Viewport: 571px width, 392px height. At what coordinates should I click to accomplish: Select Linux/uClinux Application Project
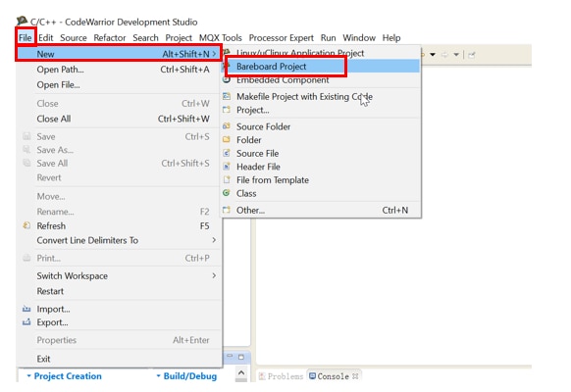[x=321, y=53]
